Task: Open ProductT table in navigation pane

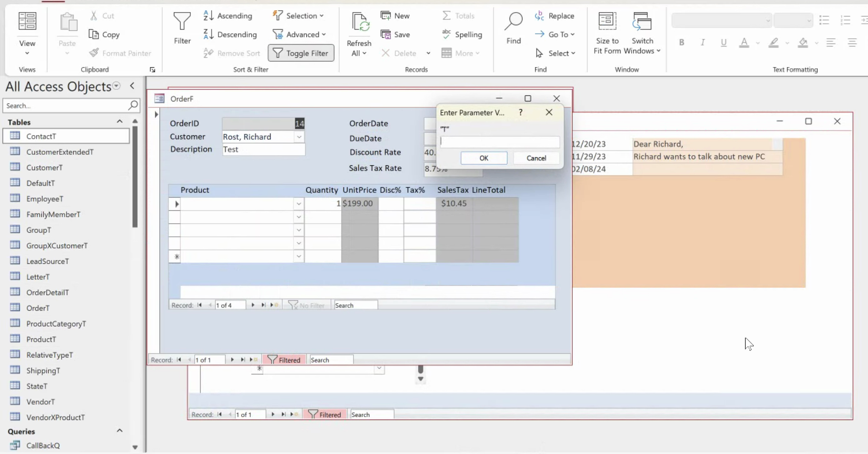Action: [x=41, y=339]
